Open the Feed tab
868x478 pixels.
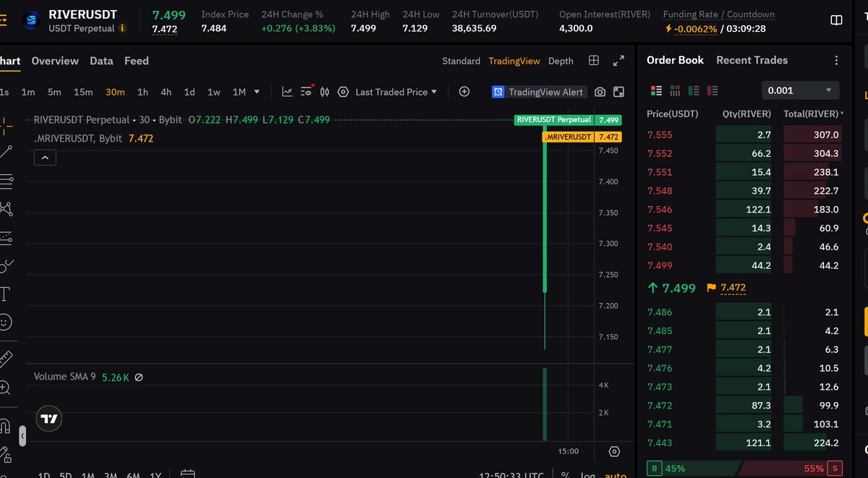click(x=137, y=61)
